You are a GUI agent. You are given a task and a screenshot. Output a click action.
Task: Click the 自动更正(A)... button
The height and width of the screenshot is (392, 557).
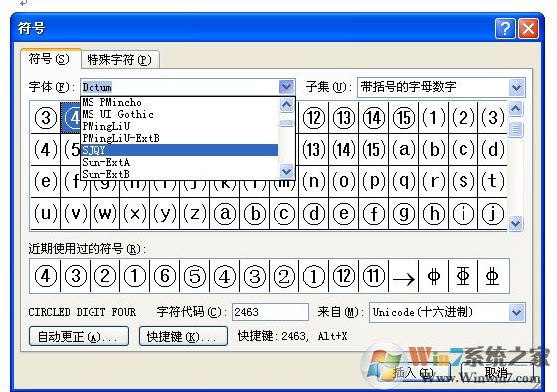coord(79,336)
